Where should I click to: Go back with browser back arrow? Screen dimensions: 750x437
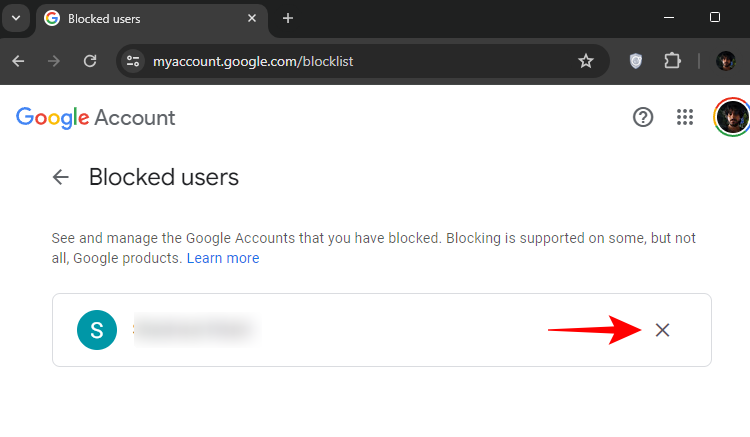[18, 61]
